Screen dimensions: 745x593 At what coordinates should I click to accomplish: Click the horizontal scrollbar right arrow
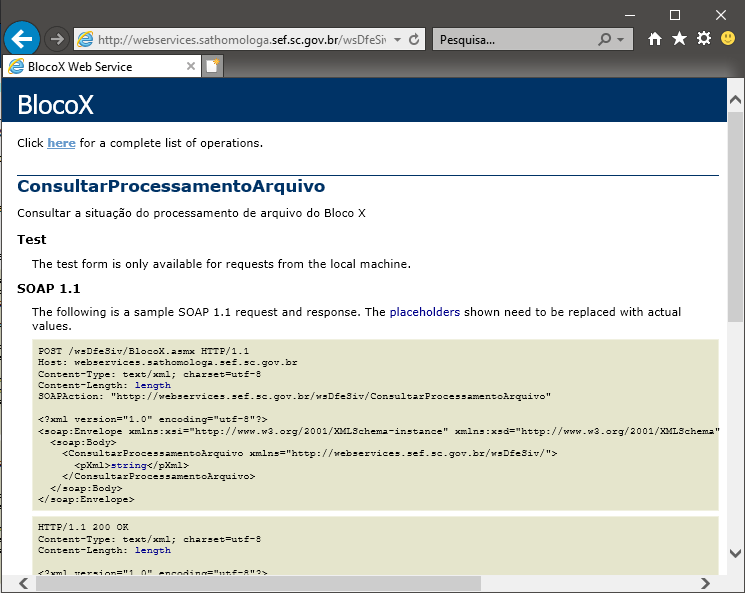(706, 583)
